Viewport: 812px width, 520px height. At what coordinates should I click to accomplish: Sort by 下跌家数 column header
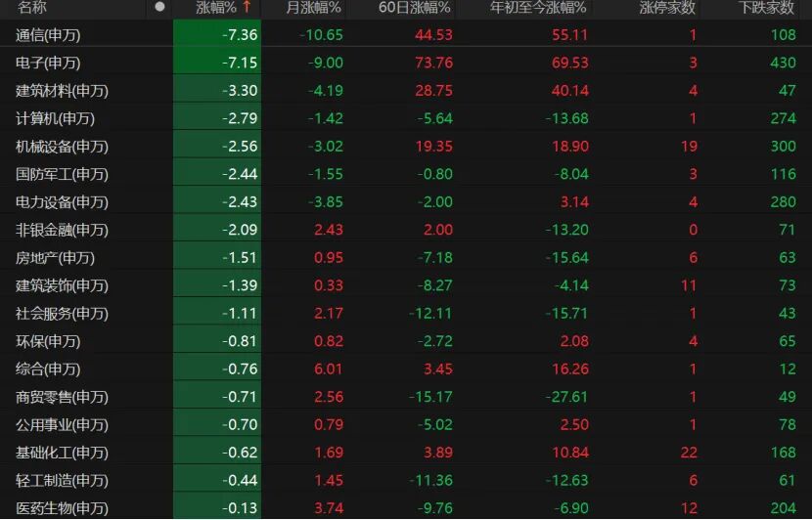(766, 7)
